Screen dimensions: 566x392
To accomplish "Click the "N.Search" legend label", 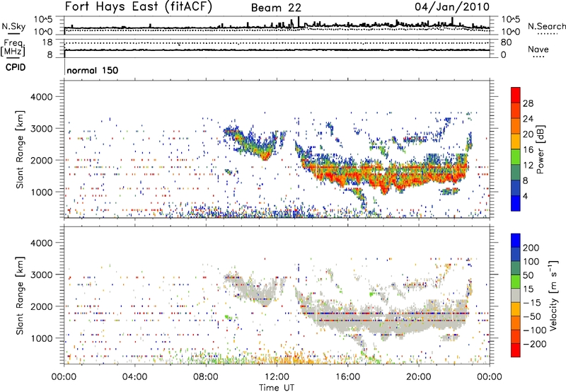I will tap(546, 26).
